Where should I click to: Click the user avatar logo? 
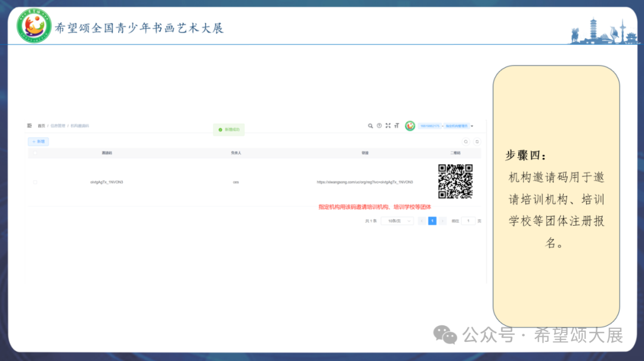(410, 126)
